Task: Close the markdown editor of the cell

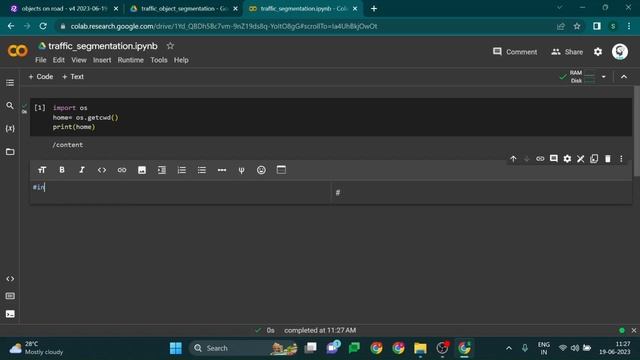Action: (x=580, y=159)
